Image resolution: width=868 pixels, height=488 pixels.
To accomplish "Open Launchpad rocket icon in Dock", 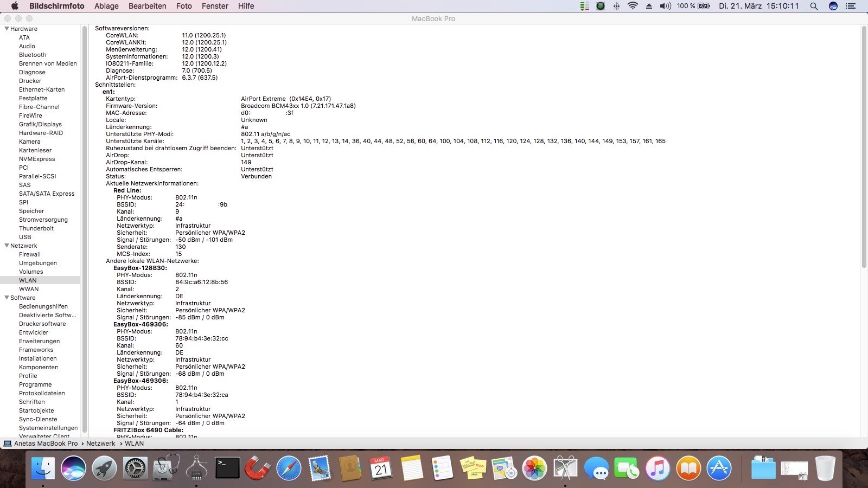I will [x=104, y=467].
